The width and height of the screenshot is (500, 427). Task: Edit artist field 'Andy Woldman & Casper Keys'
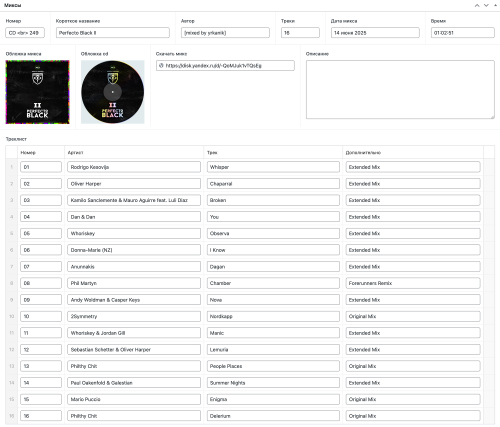(x=134, y=300)
